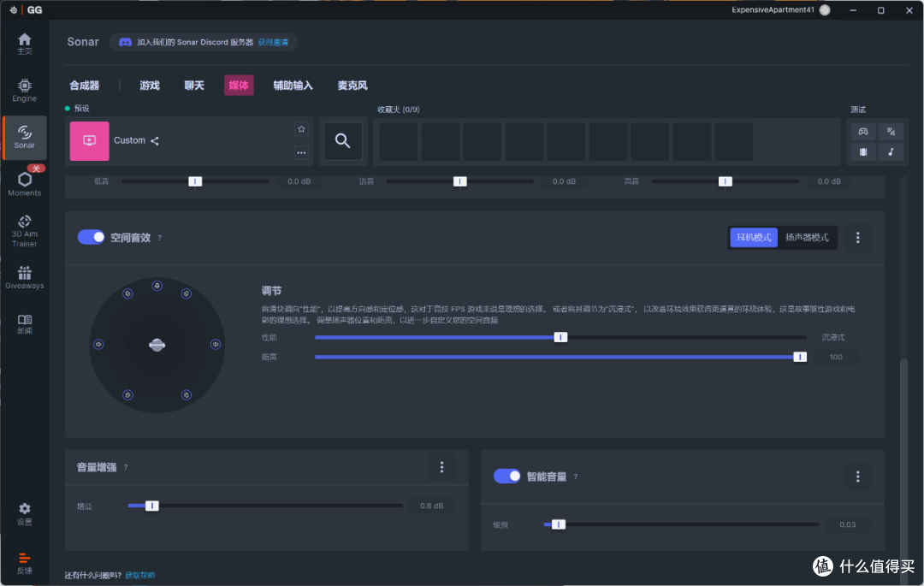Click the share icon beside Custom preset
This screenshot has height=586, width=924.
154,141
